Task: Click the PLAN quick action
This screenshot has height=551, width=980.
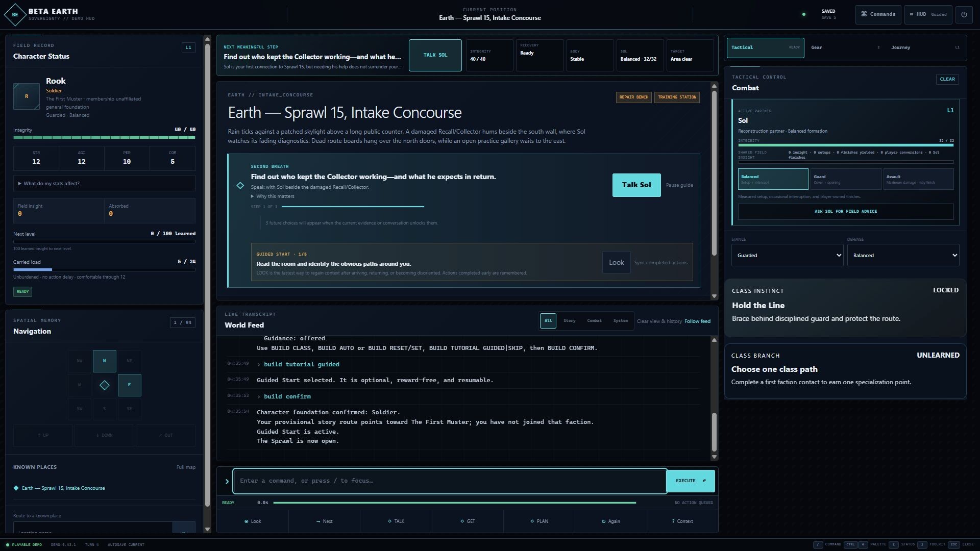Action: [x=539, y=521]
